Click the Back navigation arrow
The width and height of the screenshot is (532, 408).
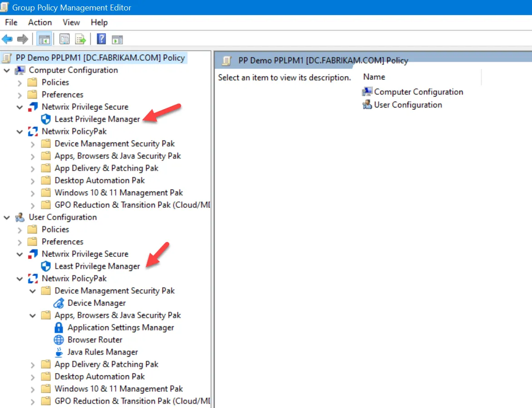(x=8, y=39)
